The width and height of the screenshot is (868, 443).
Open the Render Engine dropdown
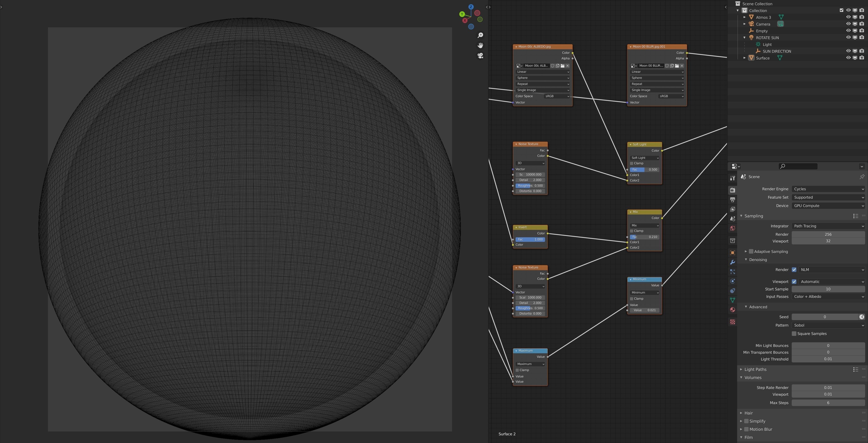[828, 189]
